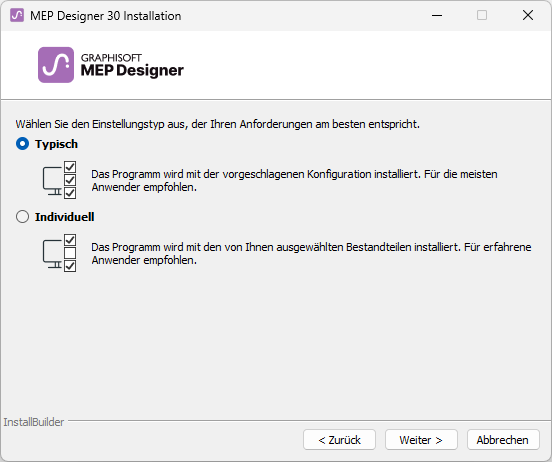The height and width of the screenshot is (462, 552).
Task: Click the 'vorgeschlagenen Konfiguration' description text
Action: tap(294, 180)
